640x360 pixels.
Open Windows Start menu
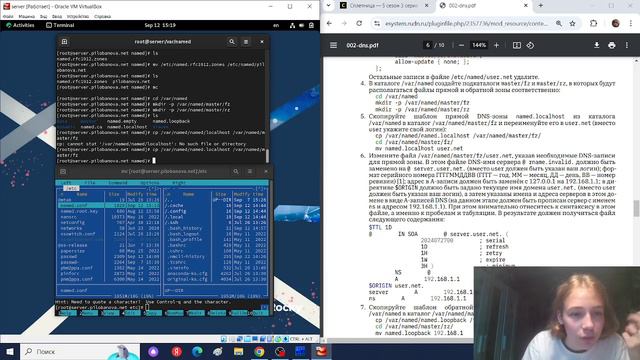10,351
